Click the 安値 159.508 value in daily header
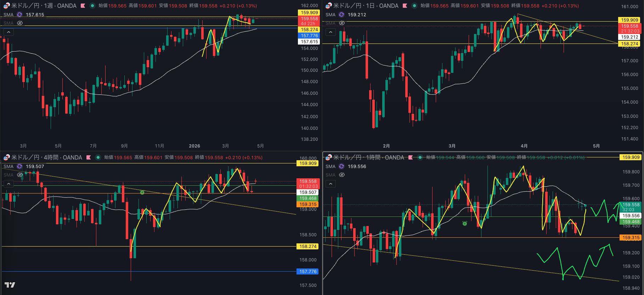The image size is (644, 295). tap(495, 6)
